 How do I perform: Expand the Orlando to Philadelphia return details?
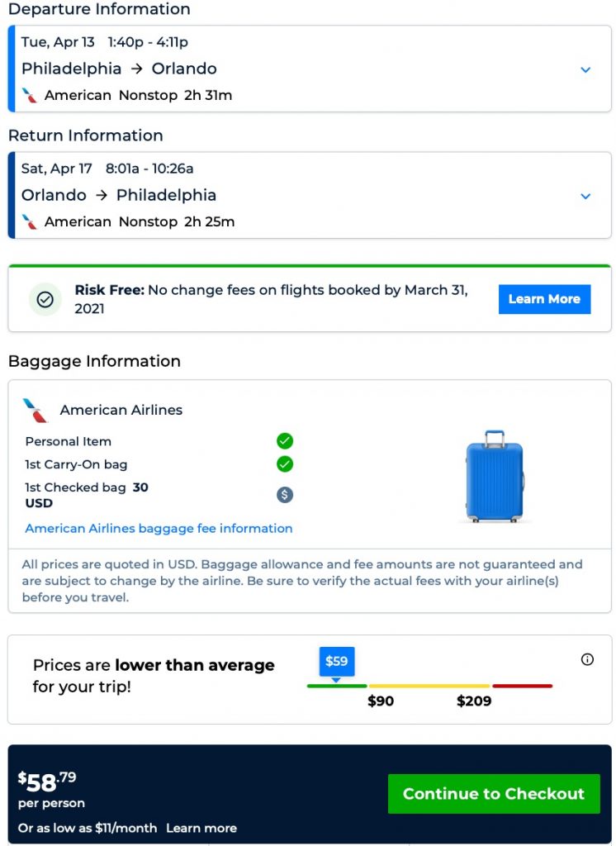coord(585,197)
